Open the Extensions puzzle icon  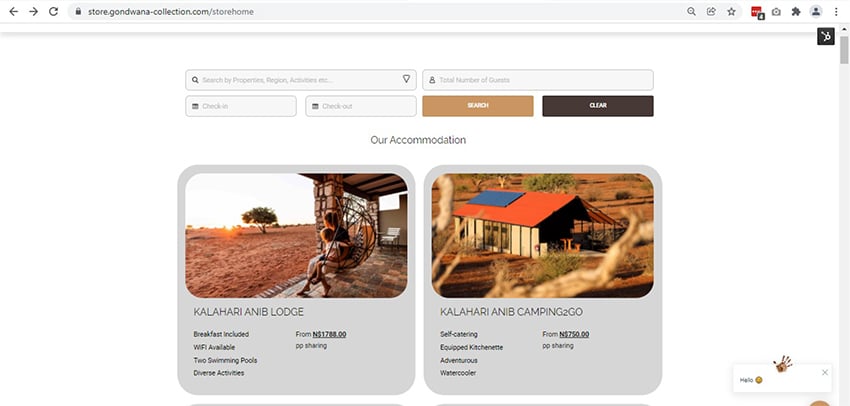click(x=796, y=11)
